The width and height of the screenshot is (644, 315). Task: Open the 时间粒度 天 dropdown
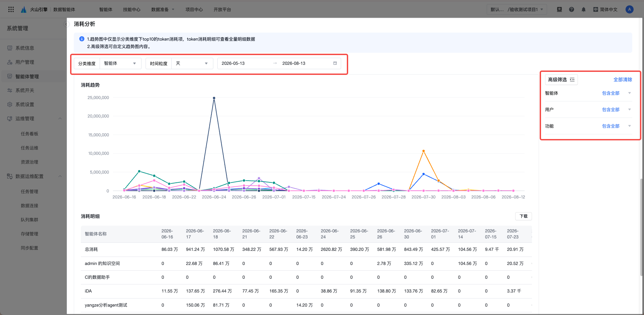(x=192, y=63)
